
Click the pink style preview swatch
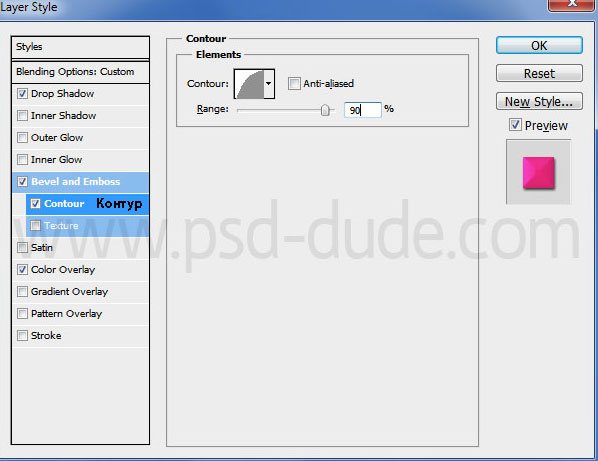pos(539,173)
